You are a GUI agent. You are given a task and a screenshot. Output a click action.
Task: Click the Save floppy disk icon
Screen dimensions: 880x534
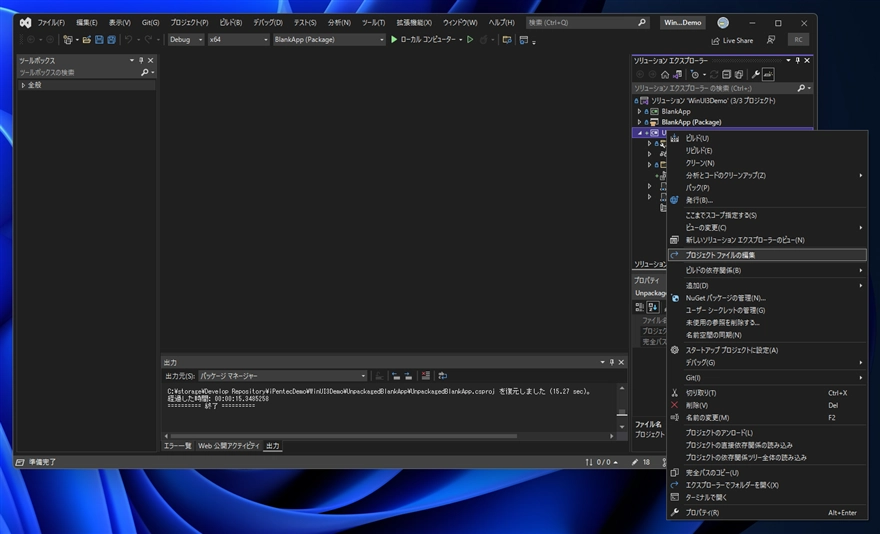coord(99,40)
